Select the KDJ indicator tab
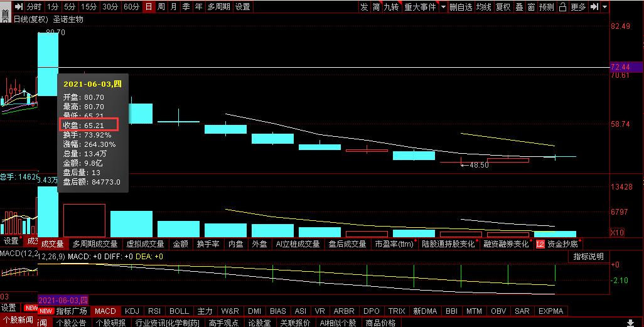 [x=132, y=311]
